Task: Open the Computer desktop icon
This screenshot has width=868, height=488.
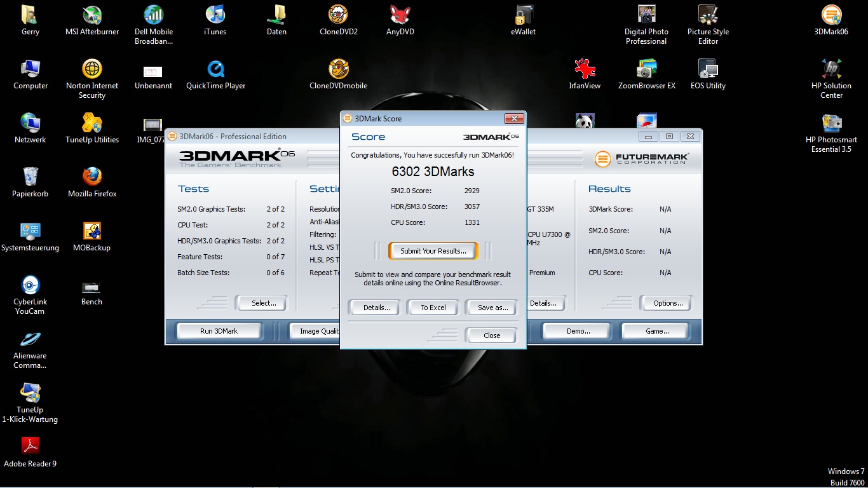Action: point(31,74)
